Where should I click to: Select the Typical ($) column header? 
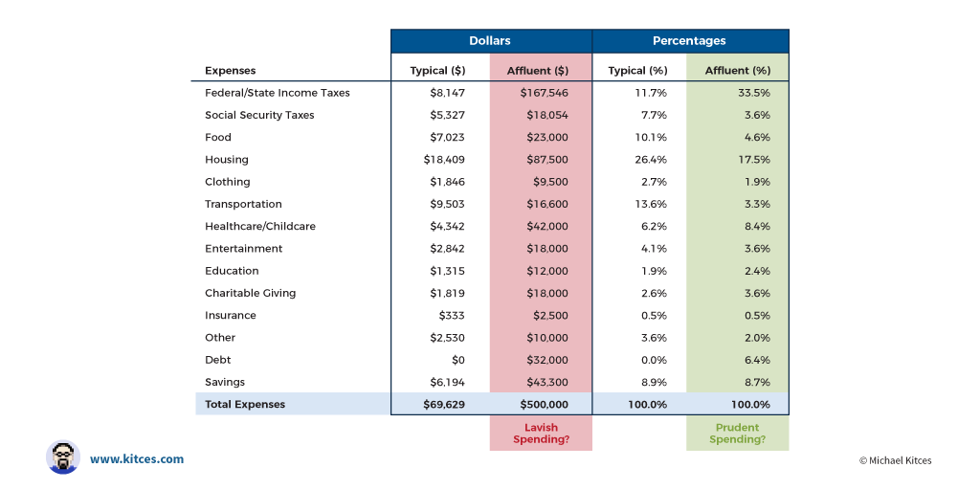tap(438, 71)
